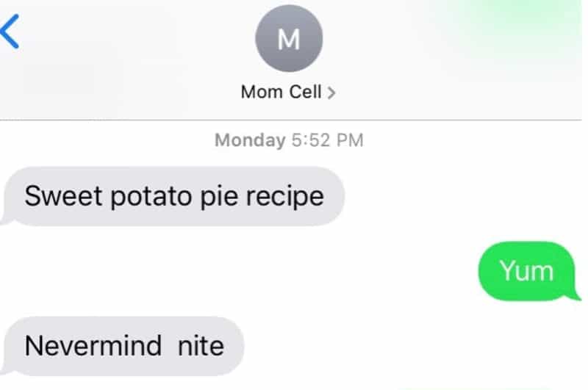Tap the Sweet potato pie recipe message

(173, 196)
